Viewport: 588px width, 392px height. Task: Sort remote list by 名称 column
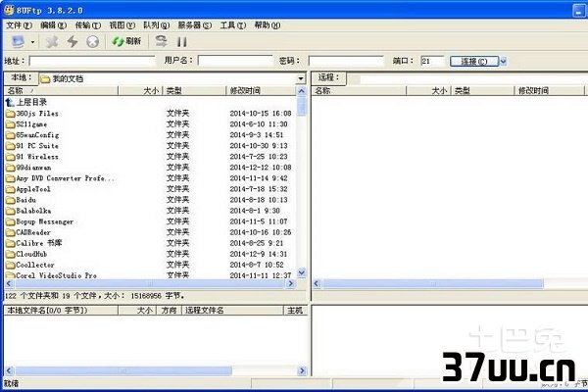pos(359,91)
